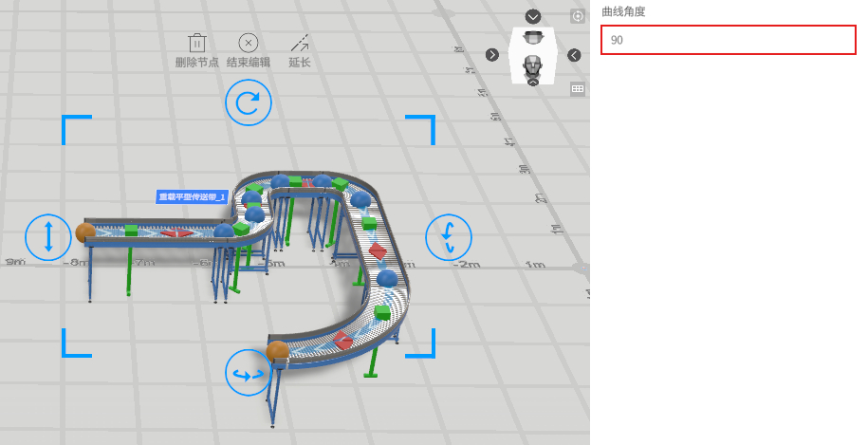Click the orange node ball at conveyor's left end
This screenshot has height=445, width=868.
pos(85,232)
